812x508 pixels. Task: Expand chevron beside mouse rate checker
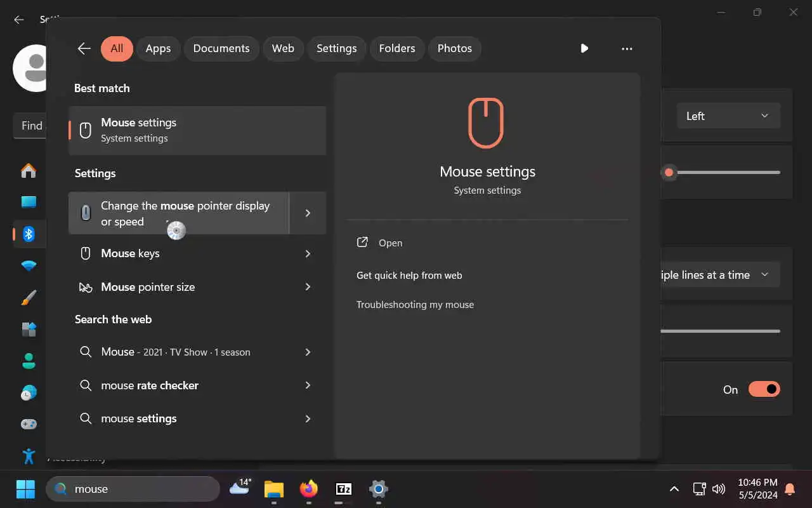[308, 385]
